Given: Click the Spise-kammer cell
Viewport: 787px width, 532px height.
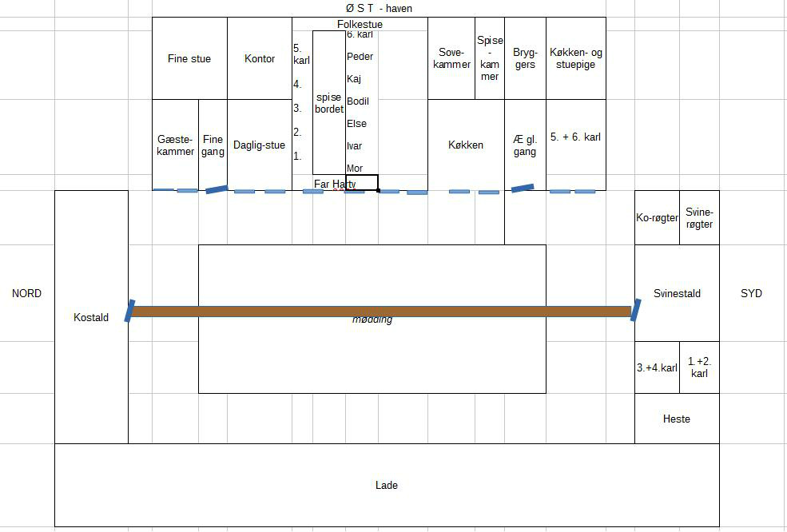Looking at the screenshot, I should click(490, 59).
